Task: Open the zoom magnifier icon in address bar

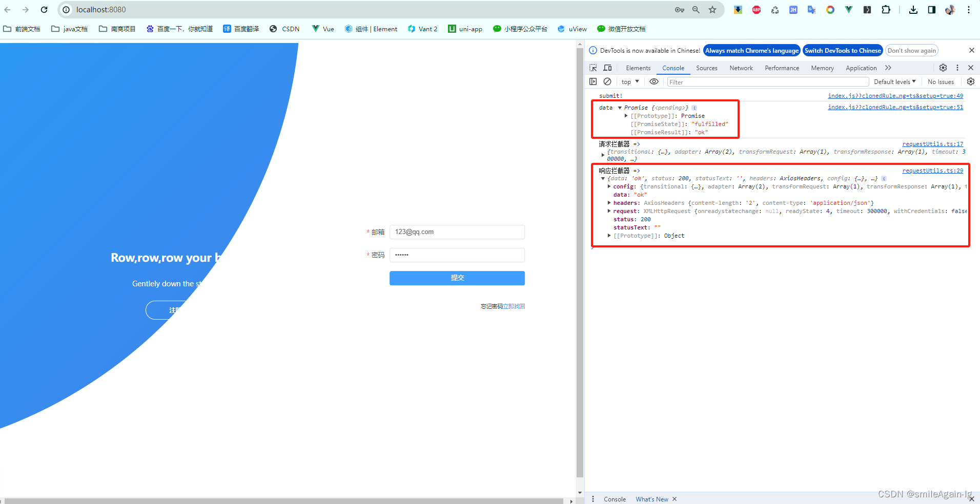Action: tap(696, 10)
